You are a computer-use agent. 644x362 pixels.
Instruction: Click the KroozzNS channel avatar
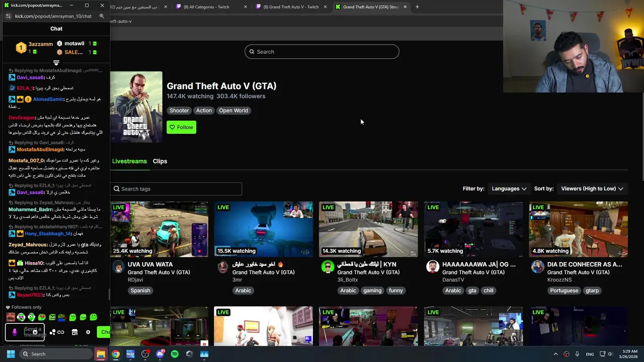click(x=538, y=266)
